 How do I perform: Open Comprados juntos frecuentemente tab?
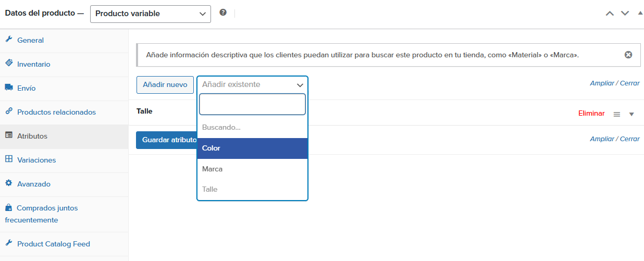point(64,214)
